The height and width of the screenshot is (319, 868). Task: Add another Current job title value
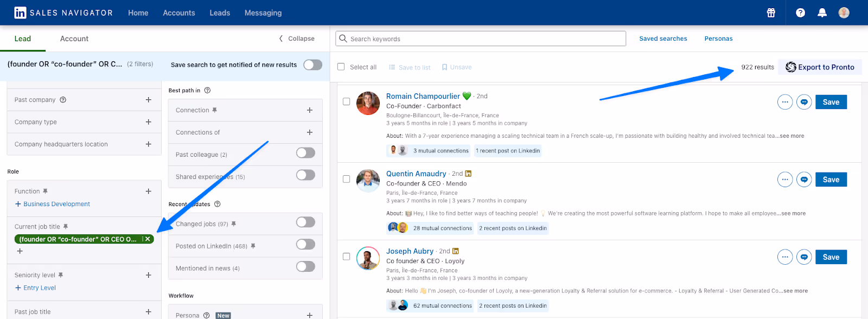(x=20, y=251)
